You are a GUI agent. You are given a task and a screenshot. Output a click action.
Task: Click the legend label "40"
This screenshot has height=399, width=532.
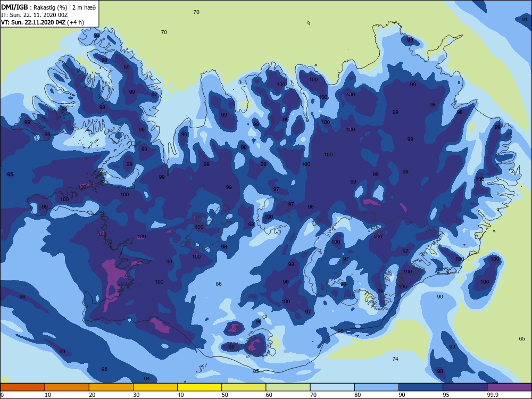(181, 395)
